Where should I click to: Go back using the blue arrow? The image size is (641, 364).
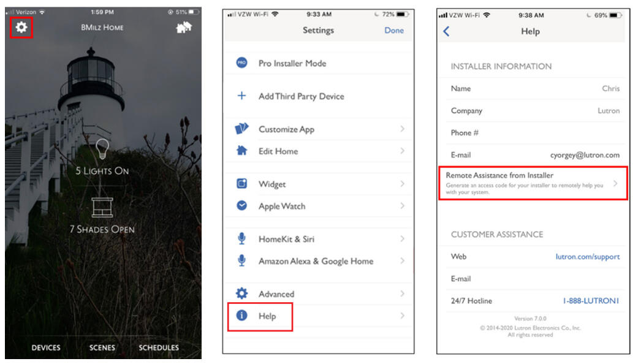click(446, 31)
